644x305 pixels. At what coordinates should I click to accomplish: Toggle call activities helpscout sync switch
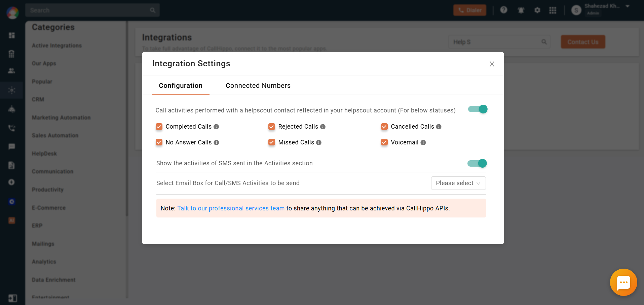tap(478, 109)
